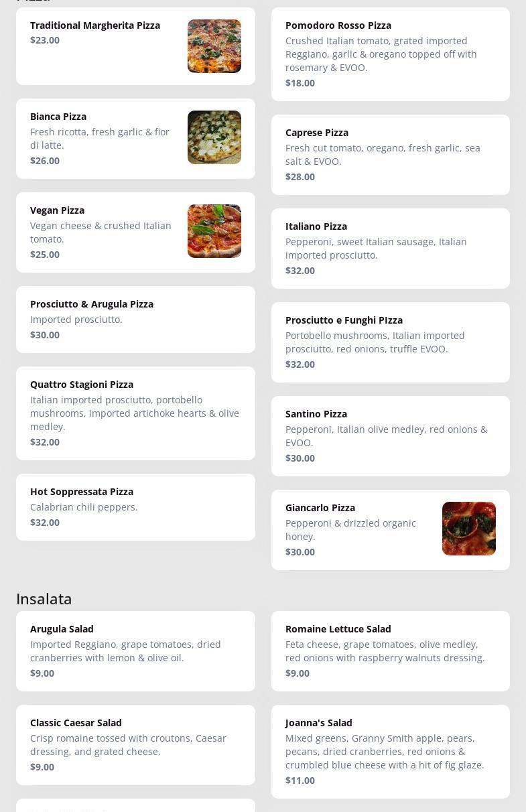Image resolution: width=526 pixels, height=812 pixels.
Task: Choose the Caprese Pizza menu card
Action: tap(391, 155)
